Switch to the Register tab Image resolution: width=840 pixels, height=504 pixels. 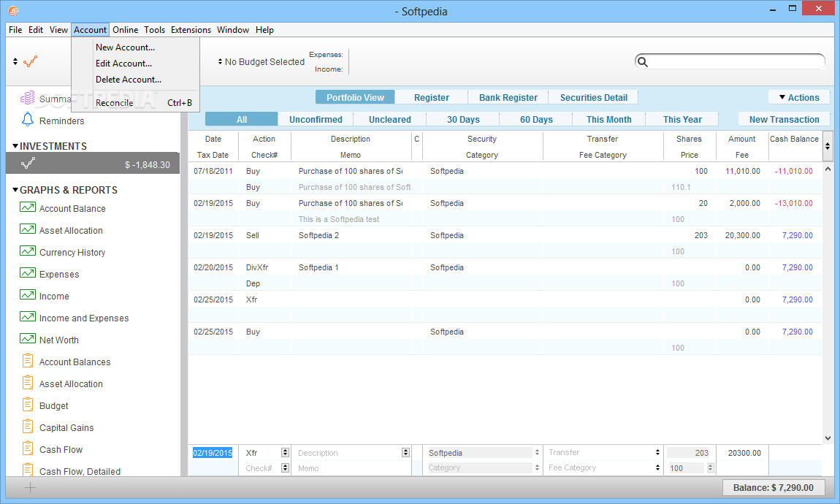(432, 97)
